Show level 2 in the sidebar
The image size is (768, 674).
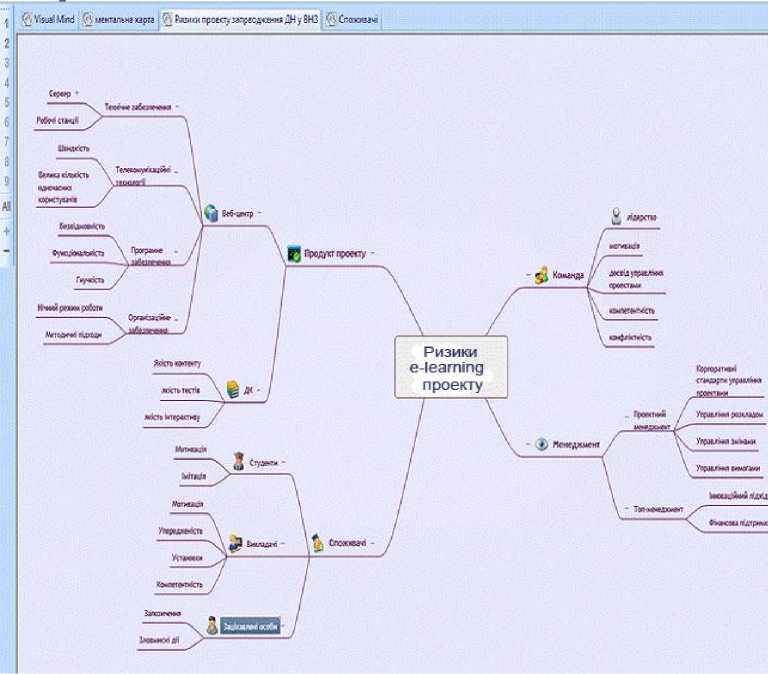click(6, 43)
